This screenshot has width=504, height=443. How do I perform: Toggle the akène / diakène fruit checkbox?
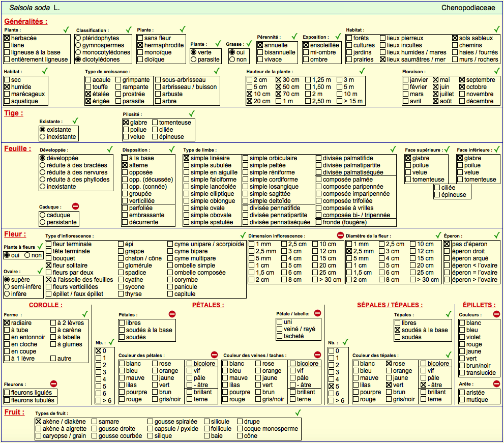[x=39, y=422]
